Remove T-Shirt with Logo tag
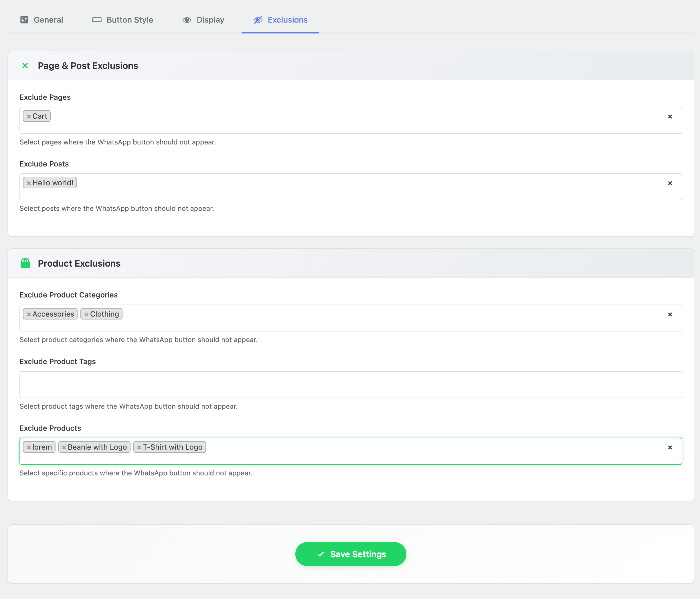This screenshot has width=700, height=599. click(139, 447)
